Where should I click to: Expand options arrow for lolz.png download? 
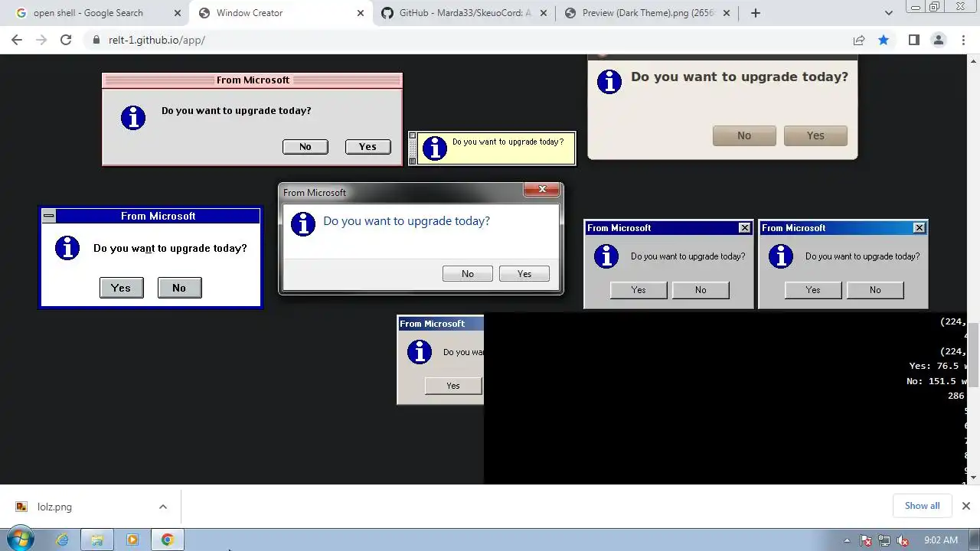tap(163, 507)
